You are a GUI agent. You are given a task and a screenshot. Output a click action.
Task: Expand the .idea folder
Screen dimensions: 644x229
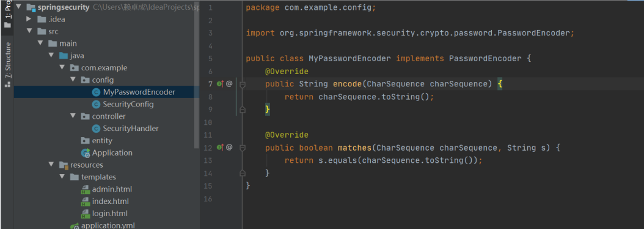tap(29, 20)
